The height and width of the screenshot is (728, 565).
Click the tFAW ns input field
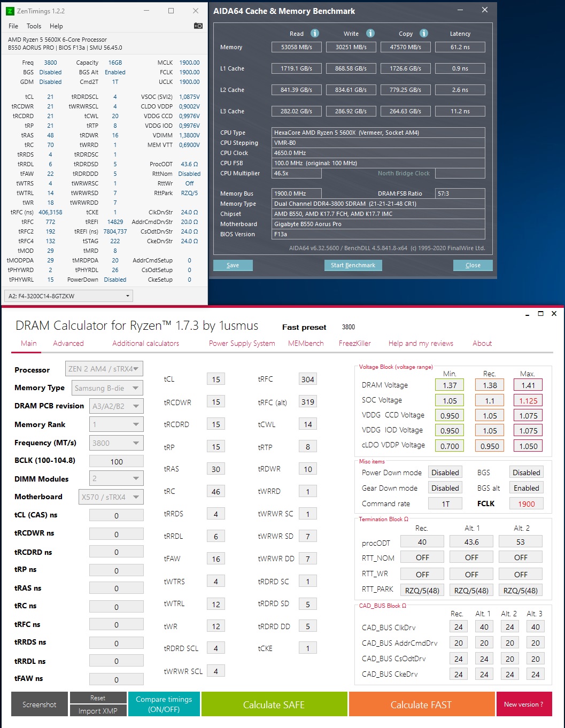(x=117, y=679)
